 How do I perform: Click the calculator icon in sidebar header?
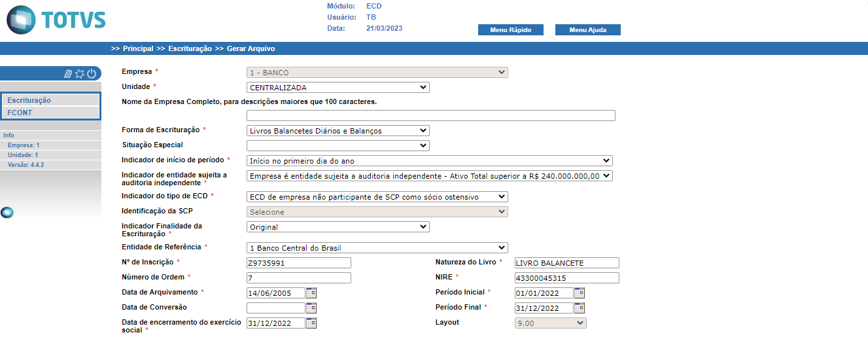(x=68, y=74)
